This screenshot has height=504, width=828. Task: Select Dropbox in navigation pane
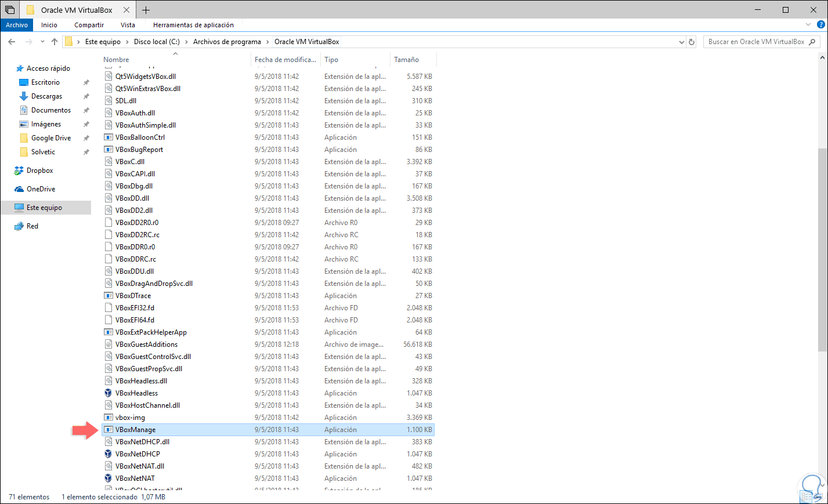tap(40, 171)
